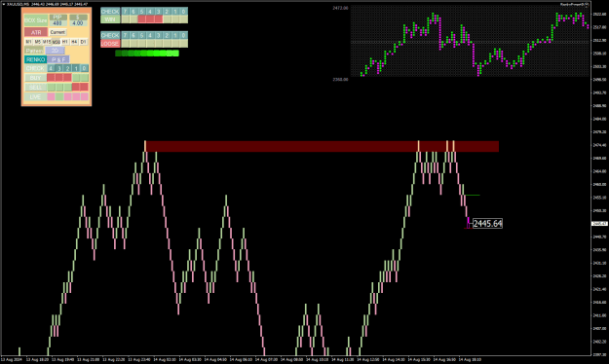The image size is (609, 364).
Task: Click the dark red resistance zone rectangle
Action: 322,146
